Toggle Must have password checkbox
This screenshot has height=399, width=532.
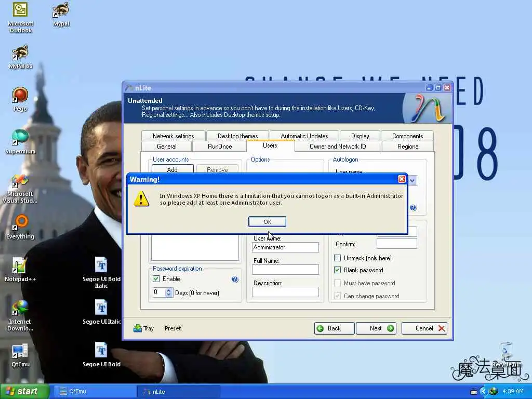point(338,283)
